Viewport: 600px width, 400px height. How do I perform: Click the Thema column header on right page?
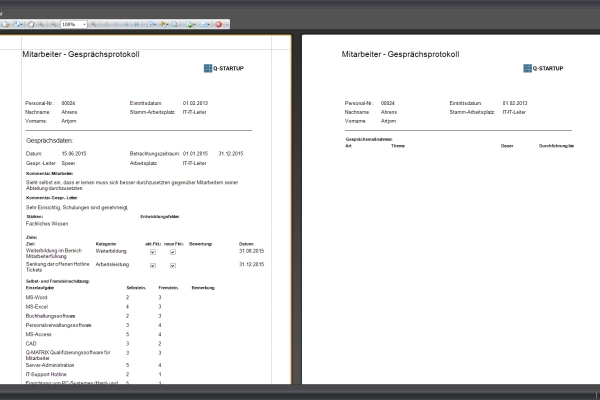coord(398,146)
